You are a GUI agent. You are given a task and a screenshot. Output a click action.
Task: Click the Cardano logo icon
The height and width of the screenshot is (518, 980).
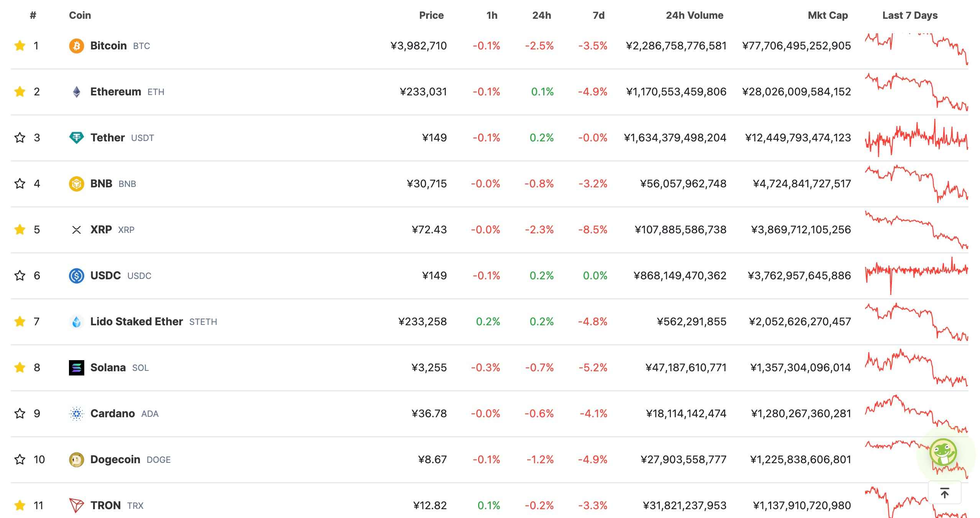click(77, 414)
